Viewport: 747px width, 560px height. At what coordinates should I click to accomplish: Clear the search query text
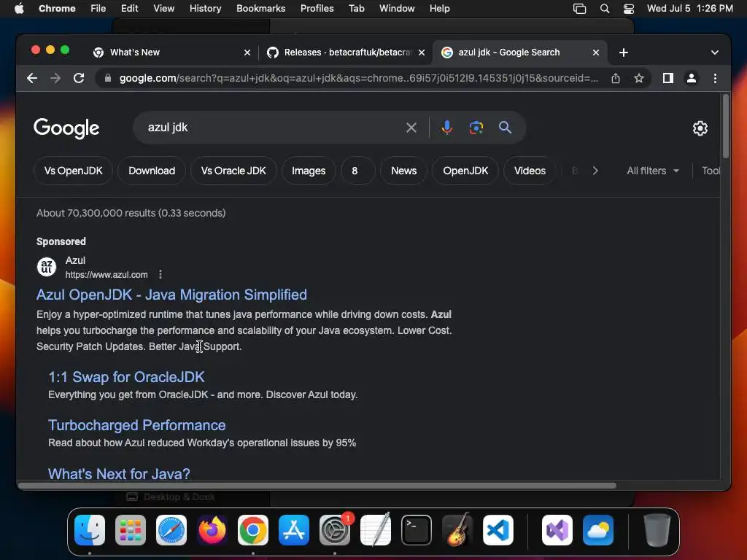coord(411,128)
